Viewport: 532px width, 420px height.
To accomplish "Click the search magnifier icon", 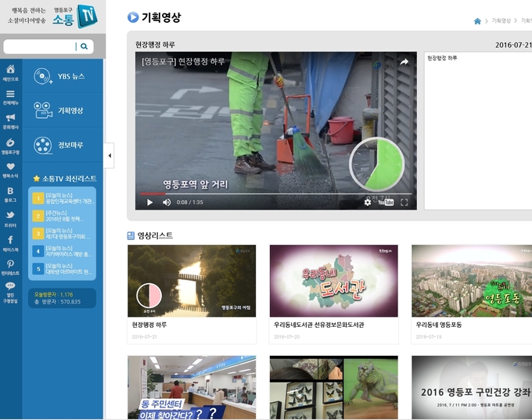I will [84, 46].
